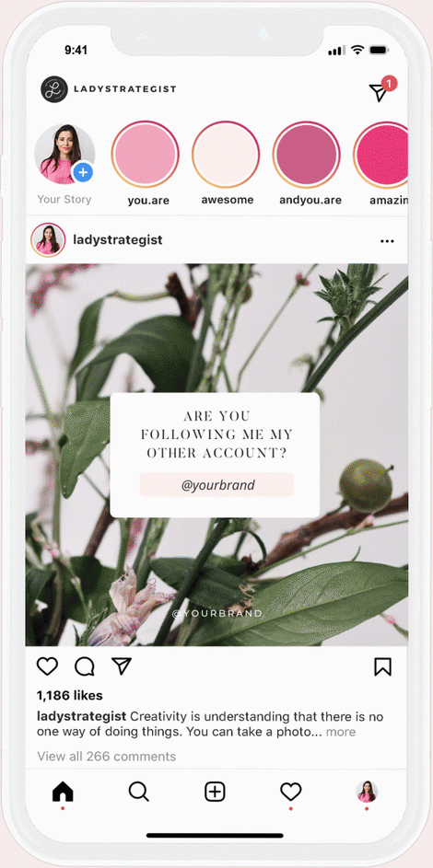Click ladystrategist username on post header
Screen dimensions: 433x868
tap(118, 239)
